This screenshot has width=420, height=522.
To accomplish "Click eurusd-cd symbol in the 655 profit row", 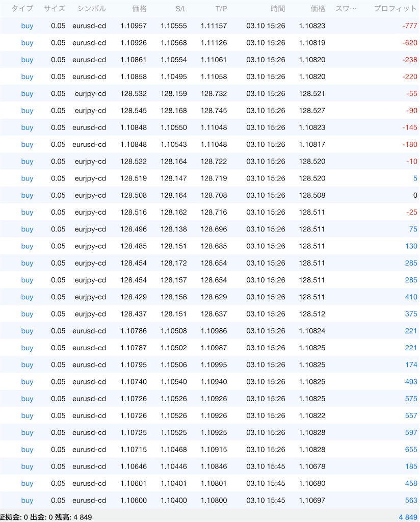I will tap(89, 450).
